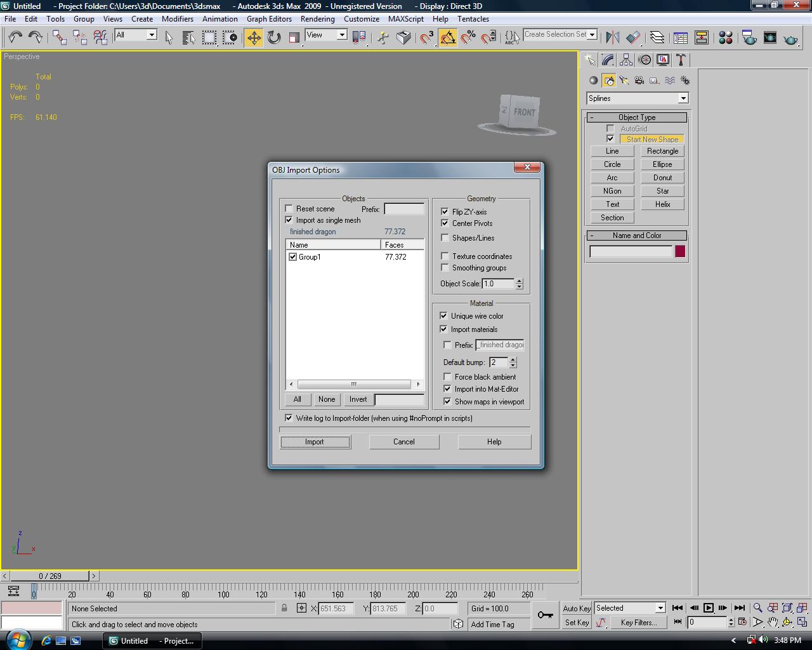This screenshot has width=812, height=650.
Task: Open the Modifiers menu
Action: coord(177,19)
